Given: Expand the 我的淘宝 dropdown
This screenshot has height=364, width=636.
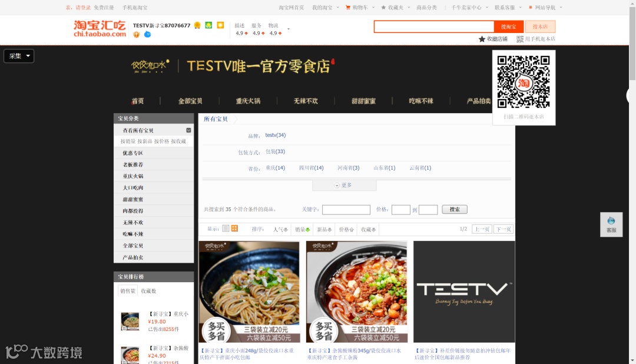Looking at the screenshot, I should (x=338, y=7).
